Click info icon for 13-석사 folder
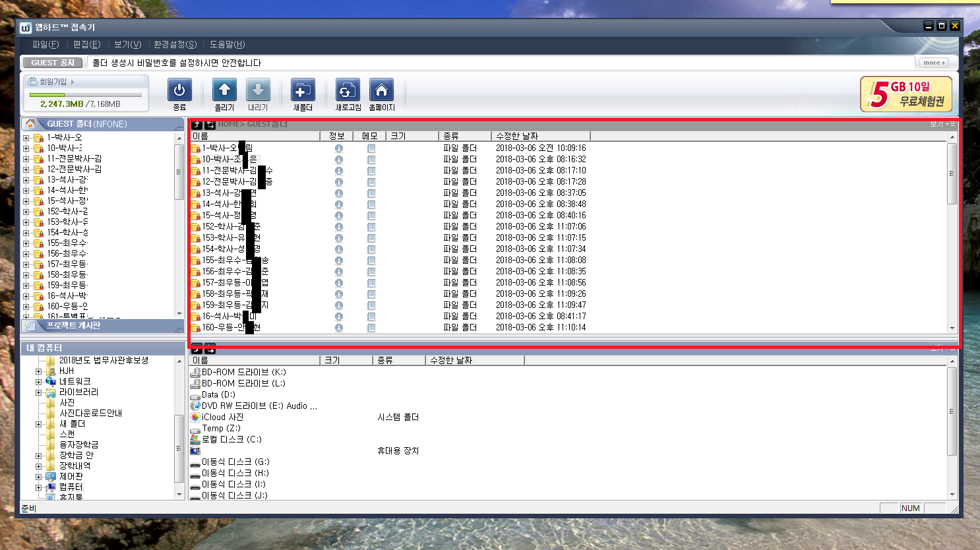The height and width of the screenshot is (550, 980). coord(338,193)
